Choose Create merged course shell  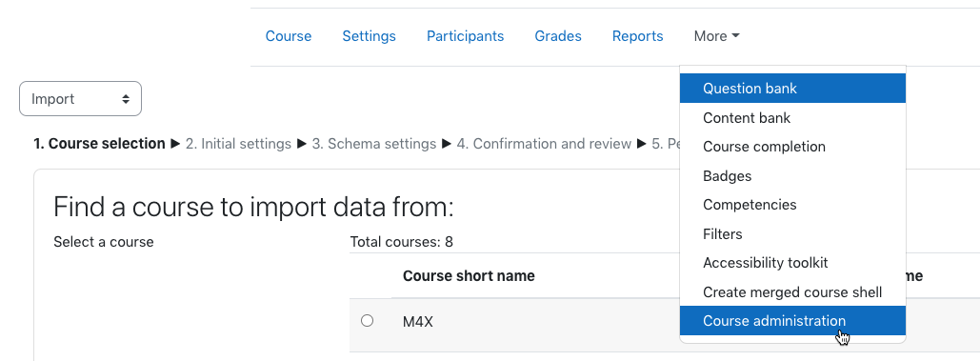pyautogui.click(x=792, y=291)
